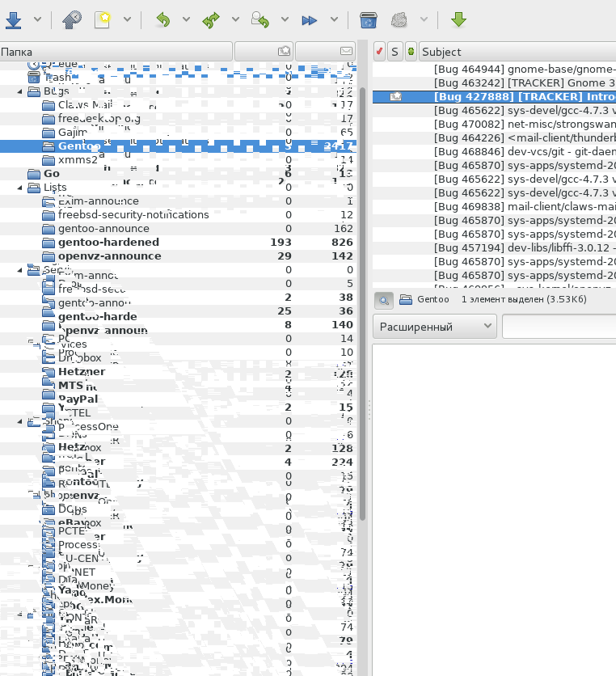Viewport: 616px width, 676px height.
Task: Click the Trash delete icon
Action: tap(368, 20)
